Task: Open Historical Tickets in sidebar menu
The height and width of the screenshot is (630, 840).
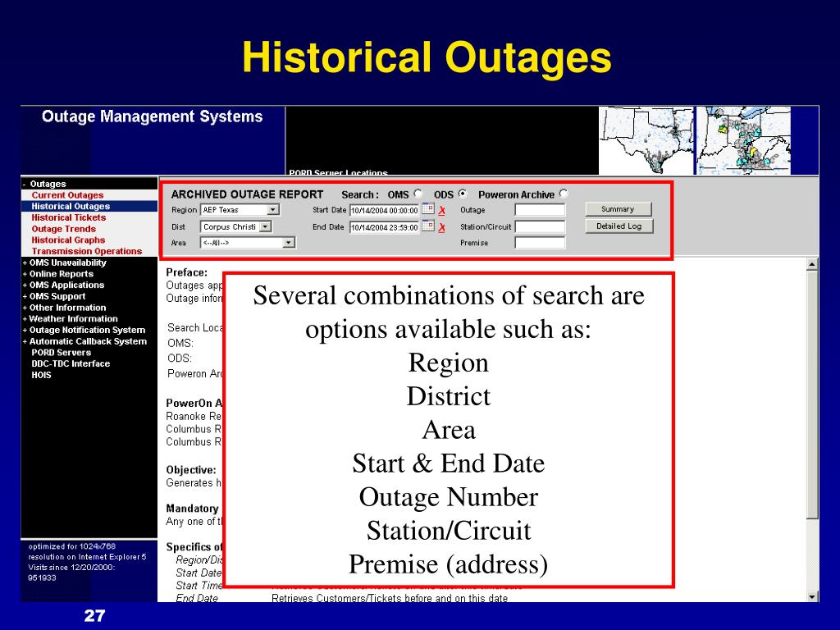Action: tap(69, 217)
